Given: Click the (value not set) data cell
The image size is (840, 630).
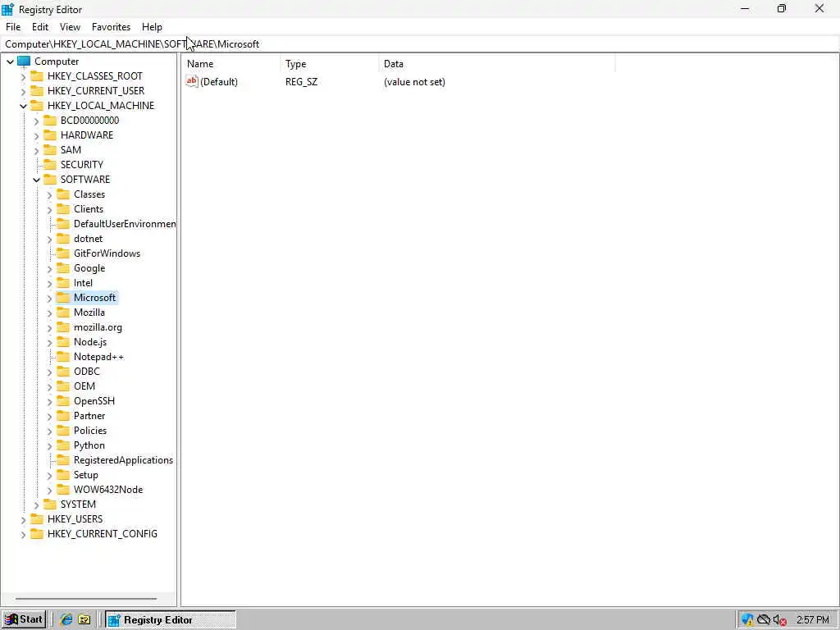Looking at the screenshot, I should [414, 82].
